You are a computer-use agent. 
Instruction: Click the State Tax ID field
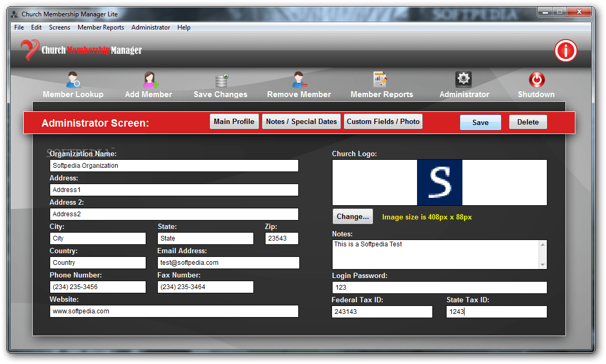[x=497, y=312]
